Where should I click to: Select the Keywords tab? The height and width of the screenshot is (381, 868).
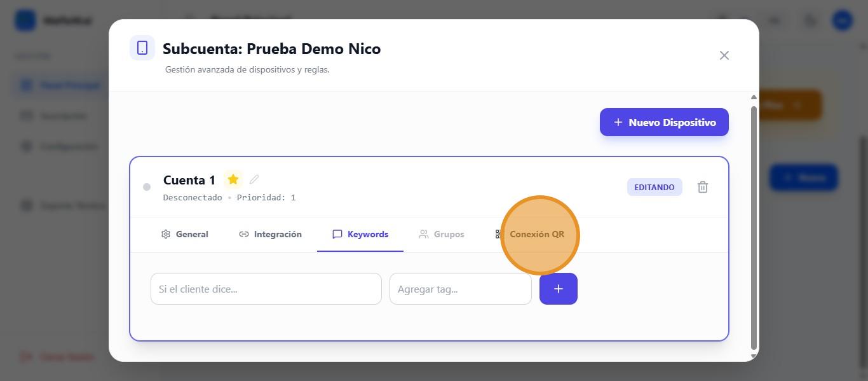tap(360, 234)
